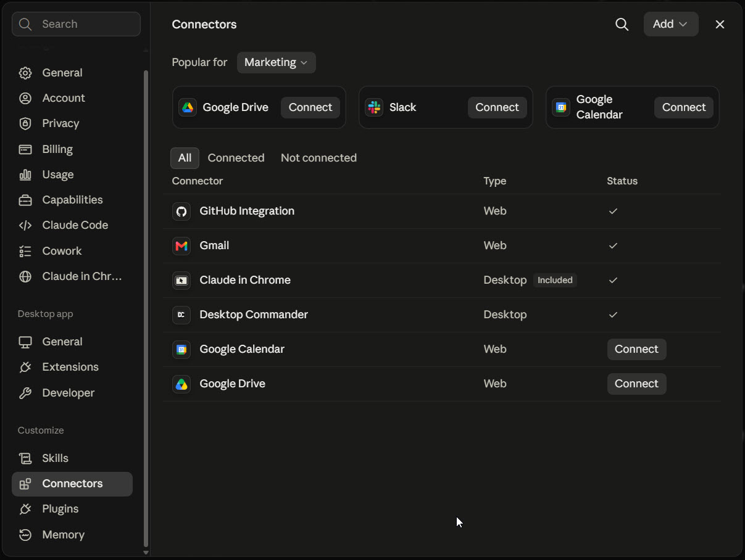Click the Type column header
Screen dimensions: 745x560
tap(495, 181)
